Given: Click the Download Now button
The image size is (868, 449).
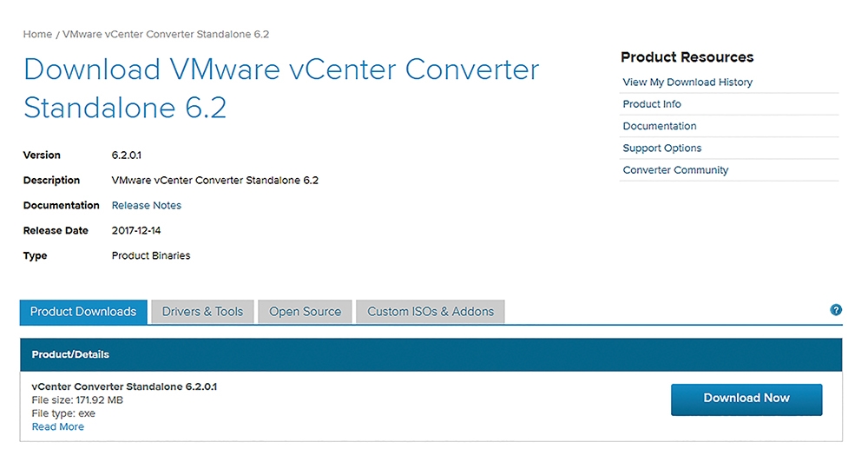Looking at the screenshot, I should 746,399.
